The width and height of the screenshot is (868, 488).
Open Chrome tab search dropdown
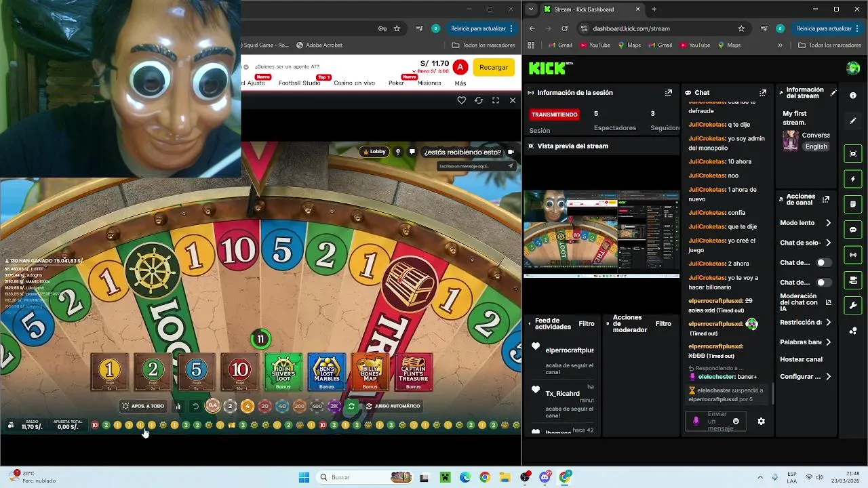point(531,9)
